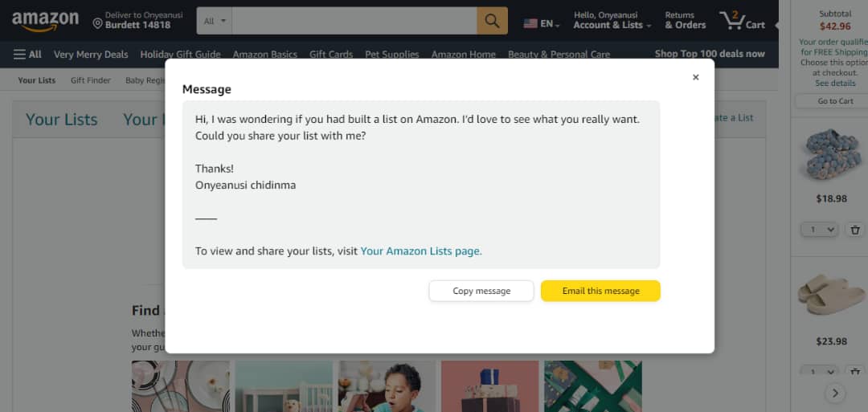Click Email this message button
Viewport: 868px width, 412px height.
(x=600, y=291)
